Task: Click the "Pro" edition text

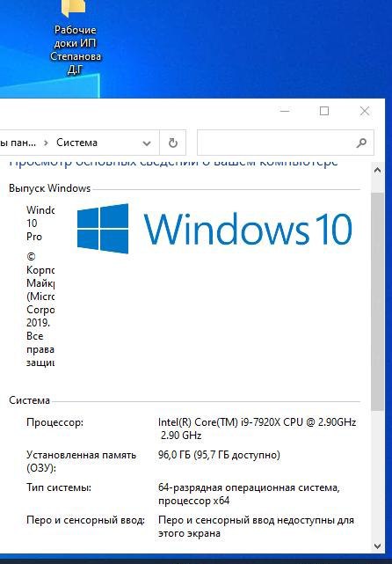Action: 34,237
